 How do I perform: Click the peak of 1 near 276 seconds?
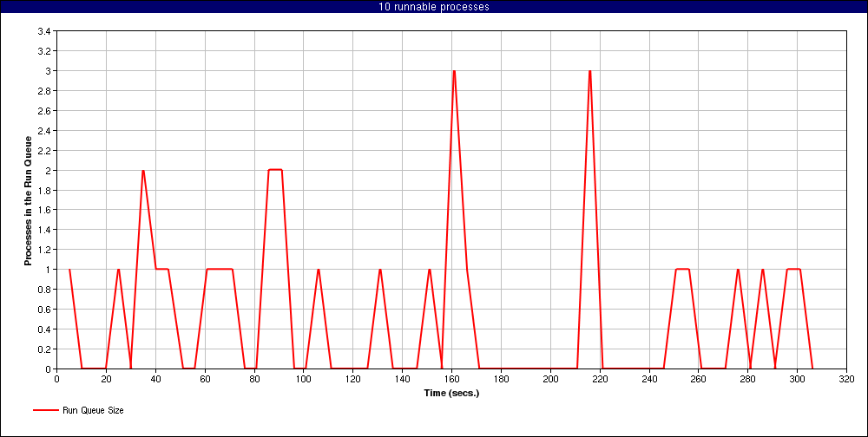(x=738, y=270)
